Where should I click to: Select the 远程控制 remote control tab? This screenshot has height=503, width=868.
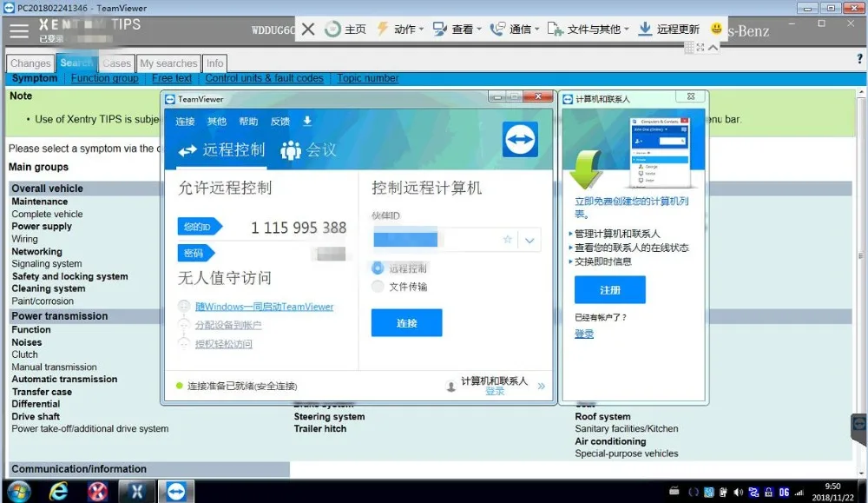(x=221, y=149)
